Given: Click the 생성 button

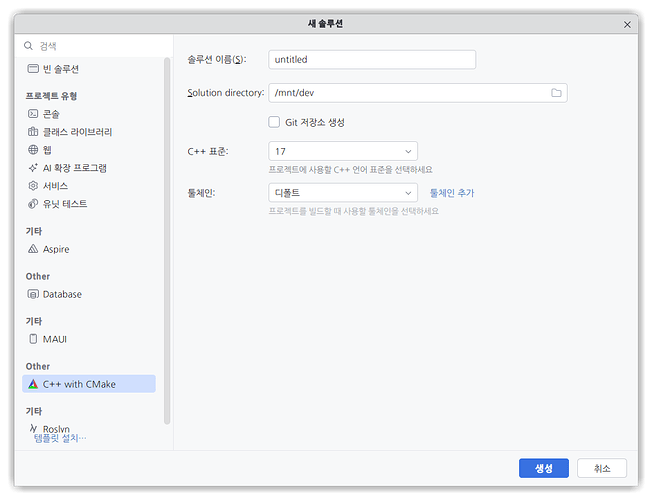Looking at the screenshot, I should tap(543, 468).
